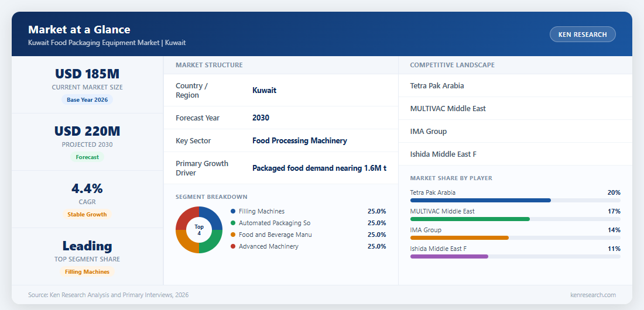644x310 pixels.
Task: Click the Country / Region label
Action: pos(191,90)
